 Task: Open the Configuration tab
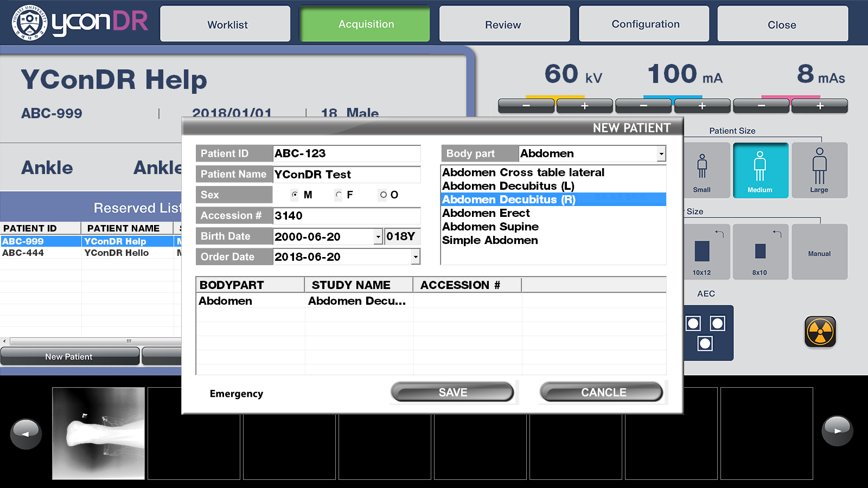click(644, 24)
